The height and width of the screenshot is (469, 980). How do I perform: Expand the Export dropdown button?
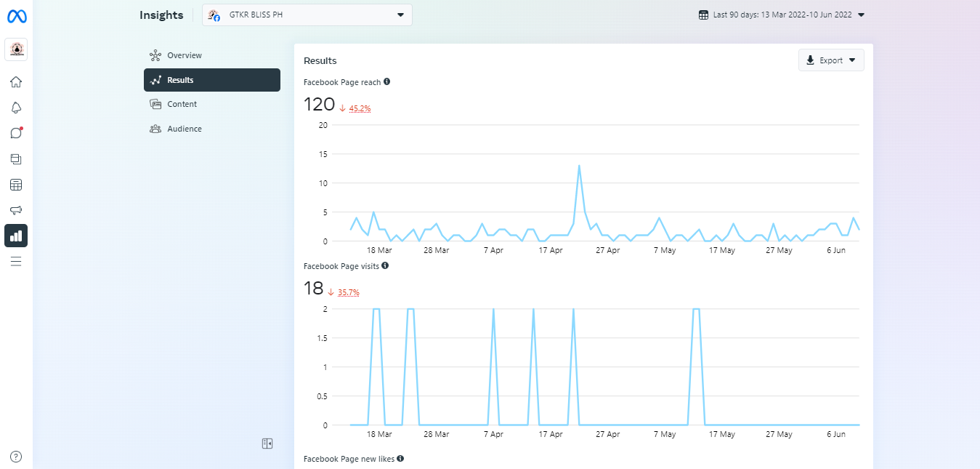click(x=831, y=60)
